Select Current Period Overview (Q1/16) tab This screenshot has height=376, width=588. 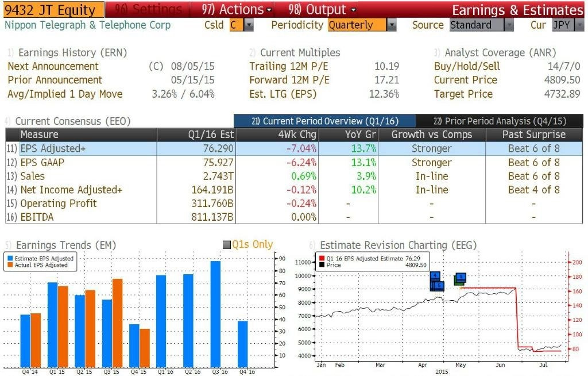click(x=325, y=121)
